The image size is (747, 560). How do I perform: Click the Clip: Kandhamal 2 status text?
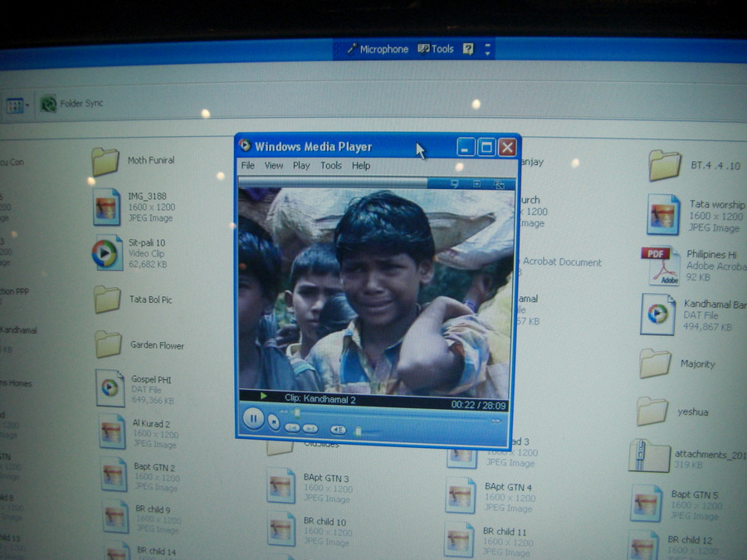click(x=320, y=399)
